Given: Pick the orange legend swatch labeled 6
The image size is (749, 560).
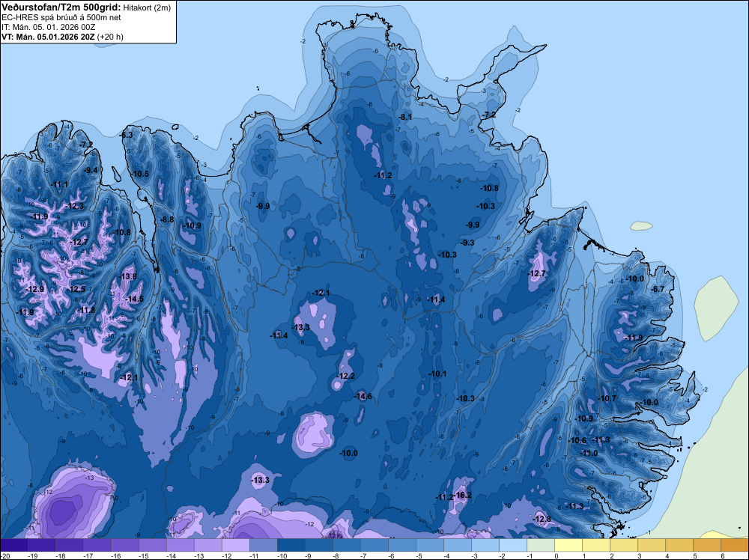Looking at the screenshot, I should coord(734,545).
